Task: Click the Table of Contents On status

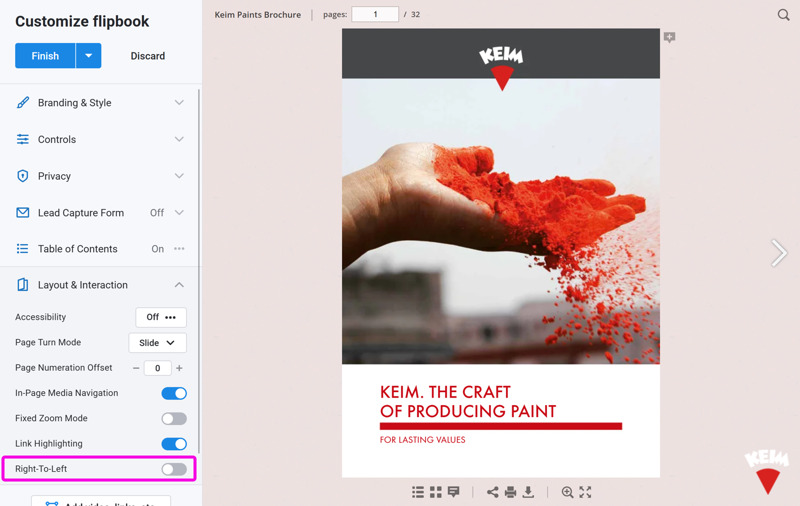Action: click(157, 249)
